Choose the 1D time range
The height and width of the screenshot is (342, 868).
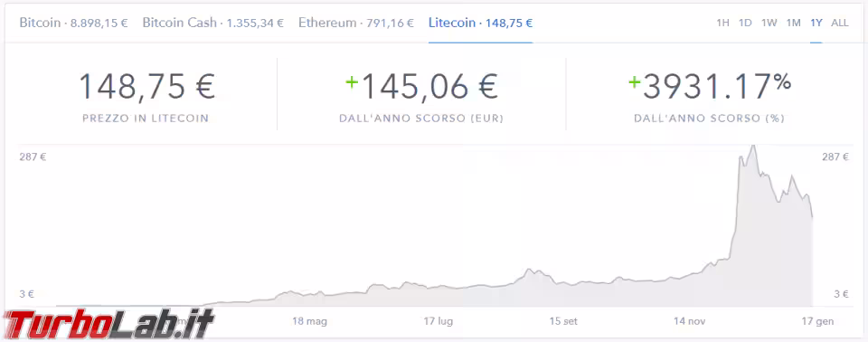[x=745, y=24]
